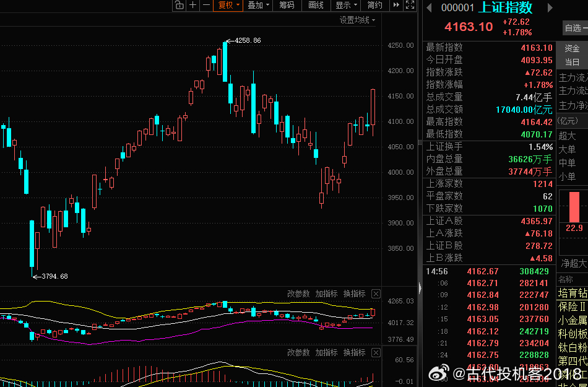Image resolution: width=588 pixels, height=387 pixels.
Task: Click 换指标 on the MACD indicator panel
Action: 355,352
